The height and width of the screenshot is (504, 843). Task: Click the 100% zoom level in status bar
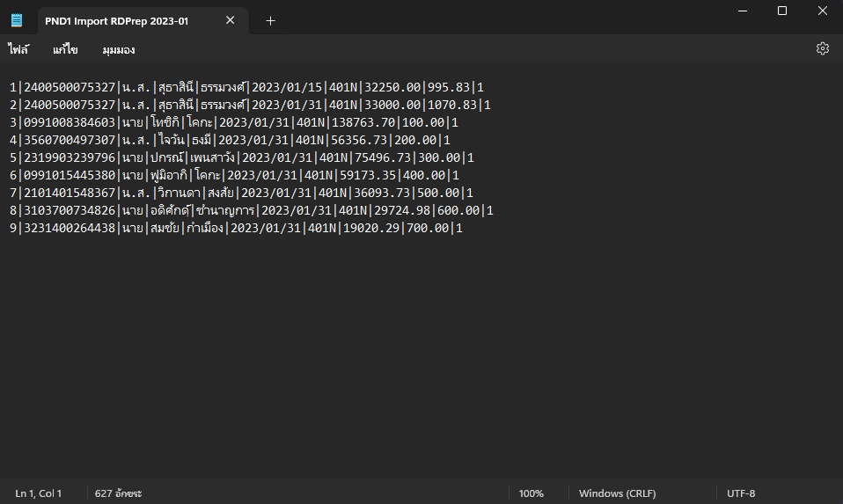[531, 493]
